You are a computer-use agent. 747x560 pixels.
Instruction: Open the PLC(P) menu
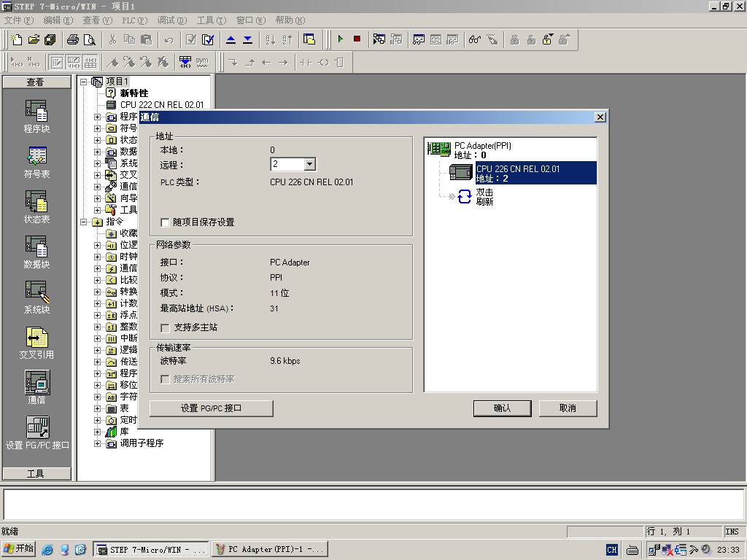coord(135,20)
